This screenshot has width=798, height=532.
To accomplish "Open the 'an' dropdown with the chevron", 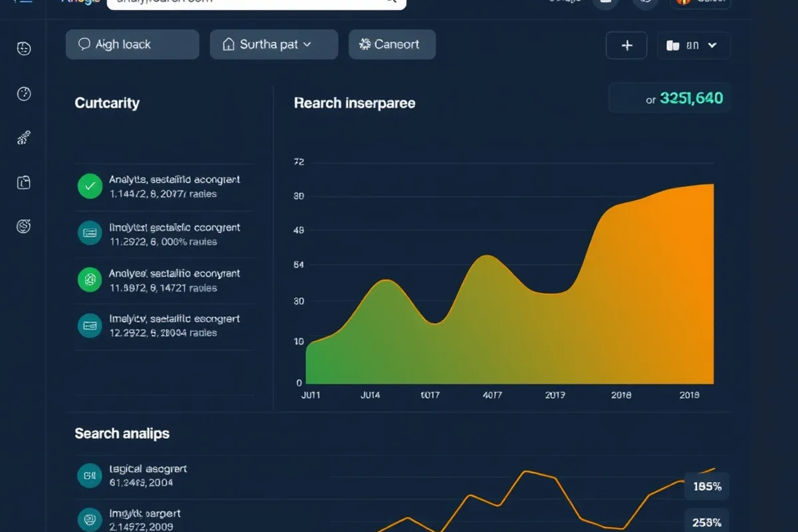I will [694, 45].
